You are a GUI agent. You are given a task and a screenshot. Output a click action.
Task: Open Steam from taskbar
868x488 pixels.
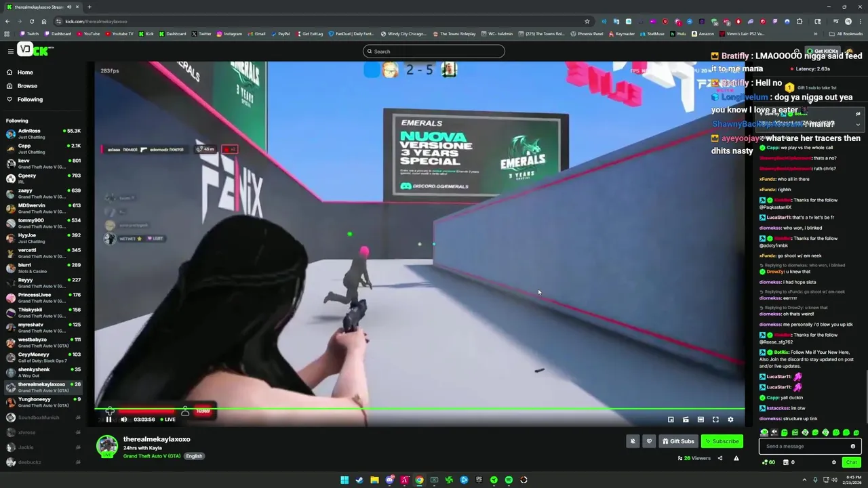pos(359,480)
